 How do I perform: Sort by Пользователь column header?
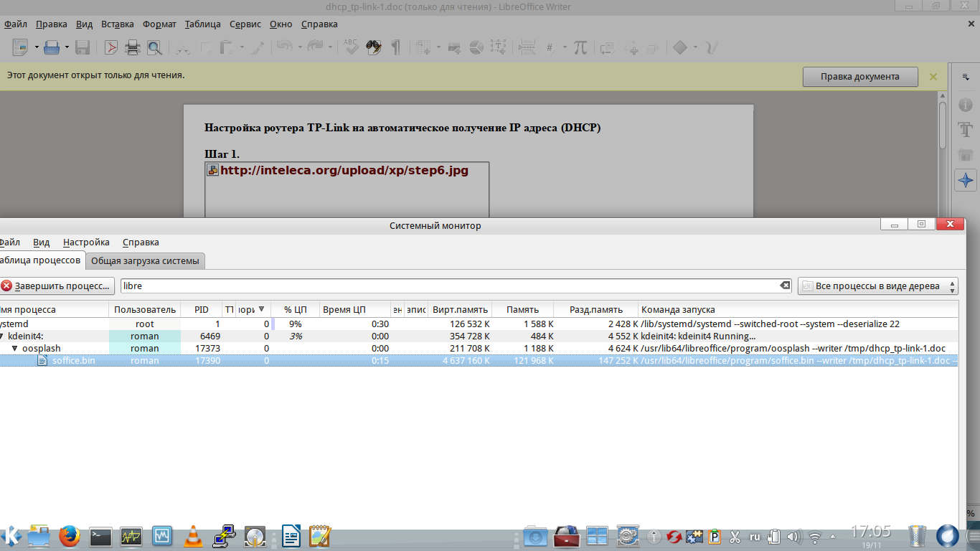(x=145, y=309)
